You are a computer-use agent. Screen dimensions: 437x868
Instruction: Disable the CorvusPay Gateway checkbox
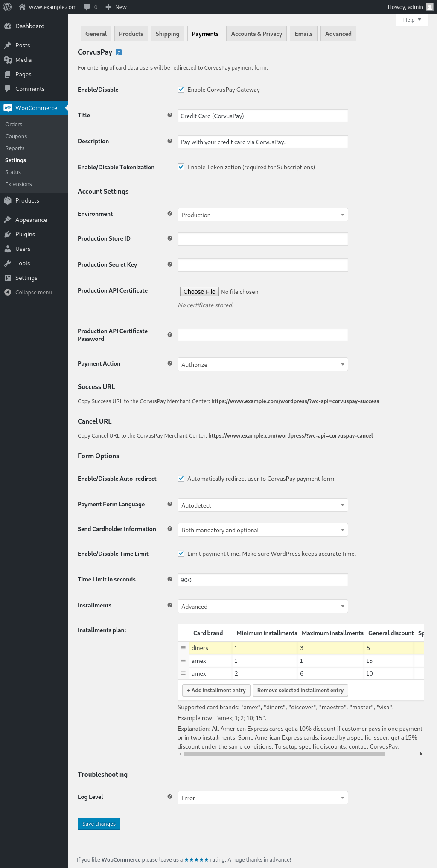(181, 90)
